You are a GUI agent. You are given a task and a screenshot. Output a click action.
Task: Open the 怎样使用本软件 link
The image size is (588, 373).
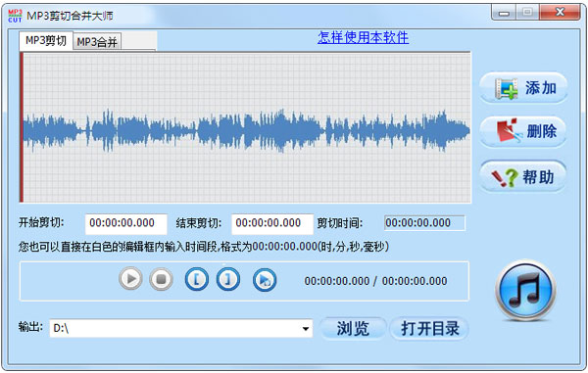pyautogui.click(x=363, y=37)
